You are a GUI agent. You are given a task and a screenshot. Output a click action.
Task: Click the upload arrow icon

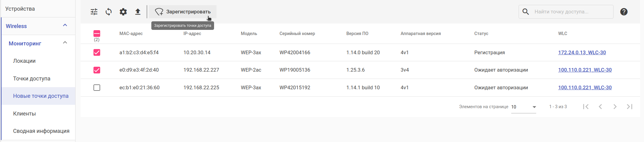coord(138,12)
